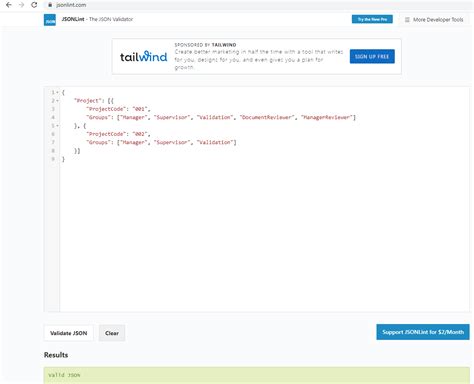Click SIGN UP FREE in Tailwind ad
This screenshot has width=474, height=384.
point(372,56)
